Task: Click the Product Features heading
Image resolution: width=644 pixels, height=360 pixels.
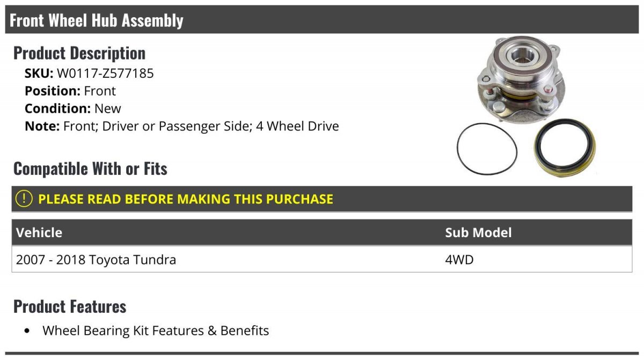Action: [70, 306]
